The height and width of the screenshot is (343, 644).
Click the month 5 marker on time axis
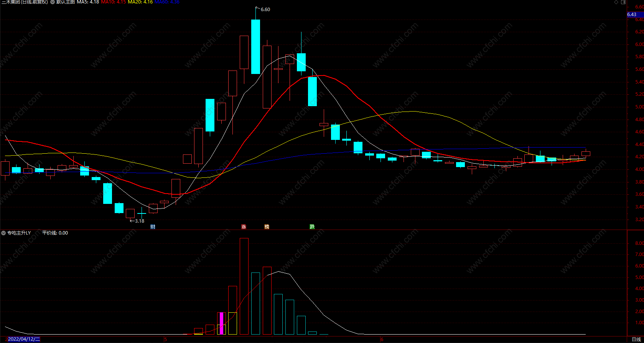click(x=165, y=340)
